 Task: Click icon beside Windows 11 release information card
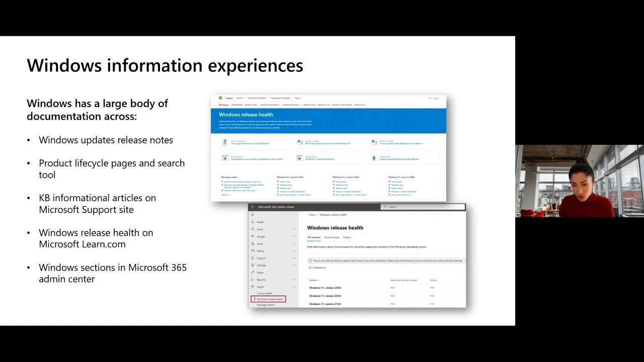(299, 158)
